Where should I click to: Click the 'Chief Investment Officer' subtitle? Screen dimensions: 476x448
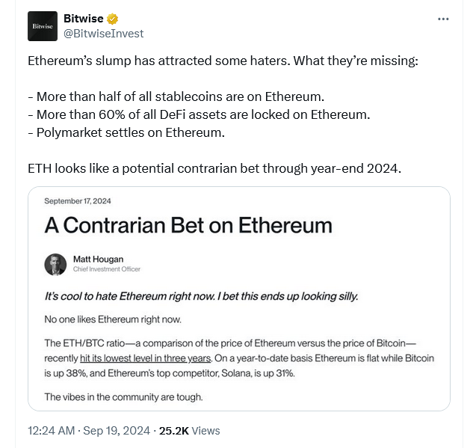[107, 269]
